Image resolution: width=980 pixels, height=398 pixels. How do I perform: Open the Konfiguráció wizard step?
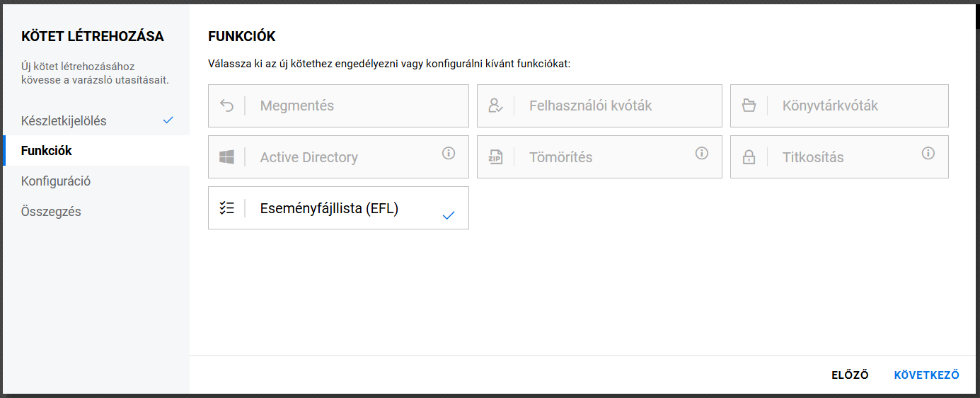[x=56, y=181]
